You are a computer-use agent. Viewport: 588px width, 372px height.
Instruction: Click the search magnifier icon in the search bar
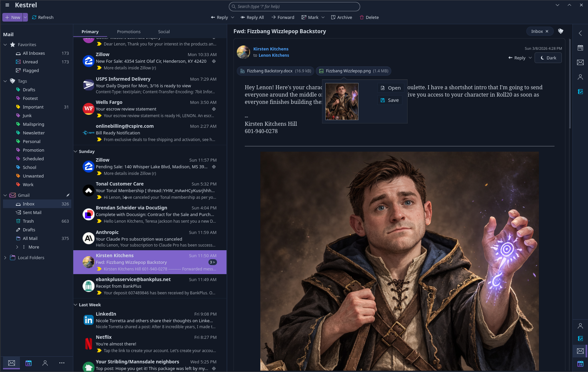point(234,6)
